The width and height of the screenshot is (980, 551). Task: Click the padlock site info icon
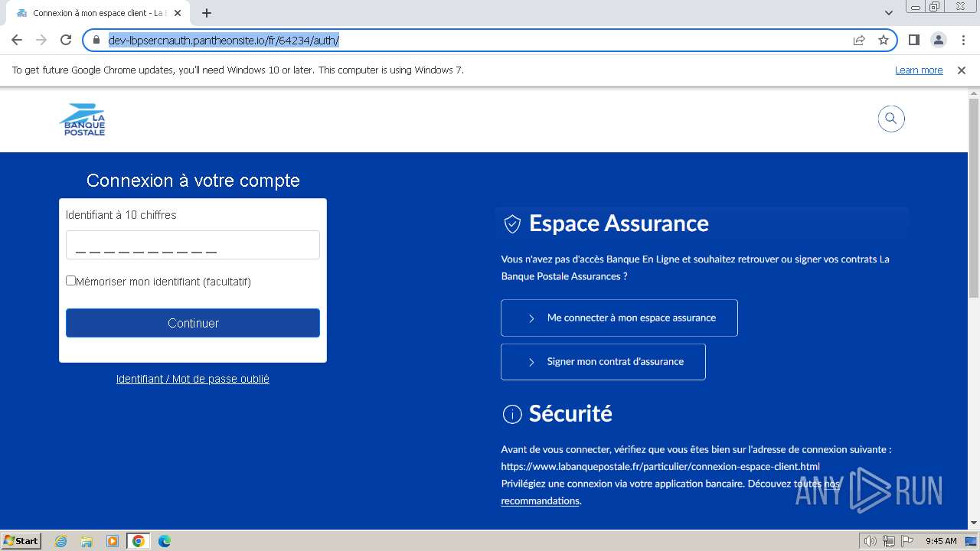[x=96, y=40]
